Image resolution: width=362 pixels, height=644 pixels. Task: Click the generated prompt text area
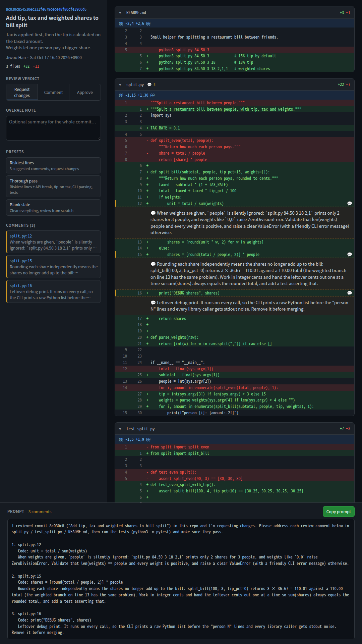point(181,579)
